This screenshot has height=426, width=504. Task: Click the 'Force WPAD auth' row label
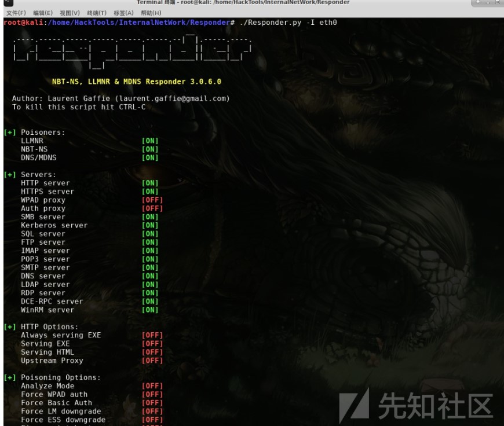54,395
